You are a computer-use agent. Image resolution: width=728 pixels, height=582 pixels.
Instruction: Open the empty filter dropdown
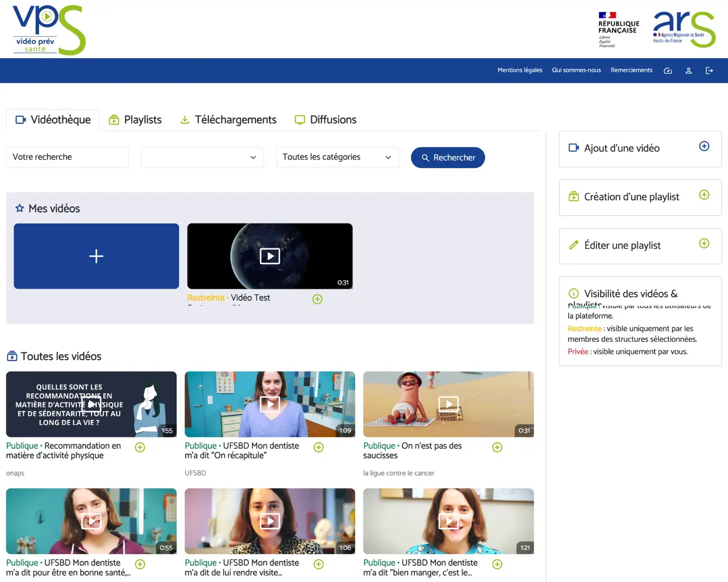coord(202,157)
